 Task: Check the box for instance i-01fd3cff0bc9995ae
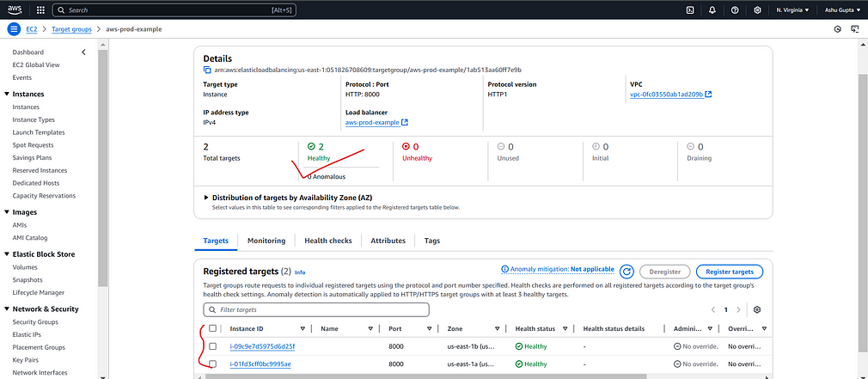click(x=212, y=364)
